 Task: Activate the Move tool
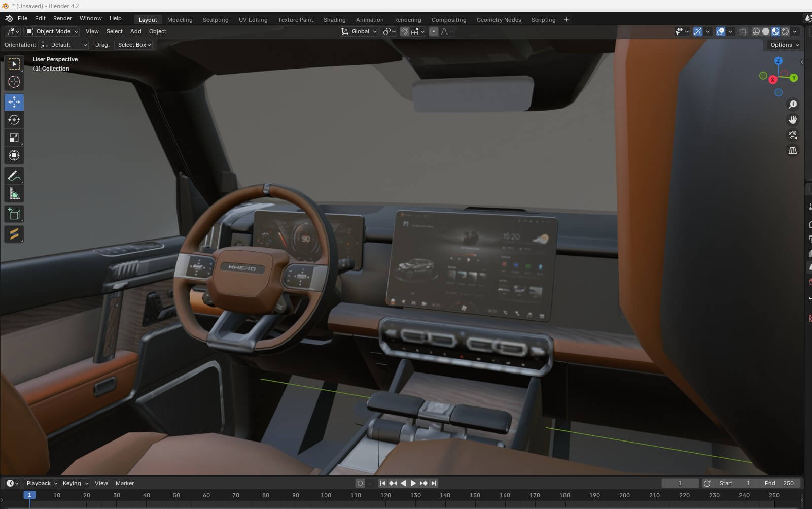14,102
